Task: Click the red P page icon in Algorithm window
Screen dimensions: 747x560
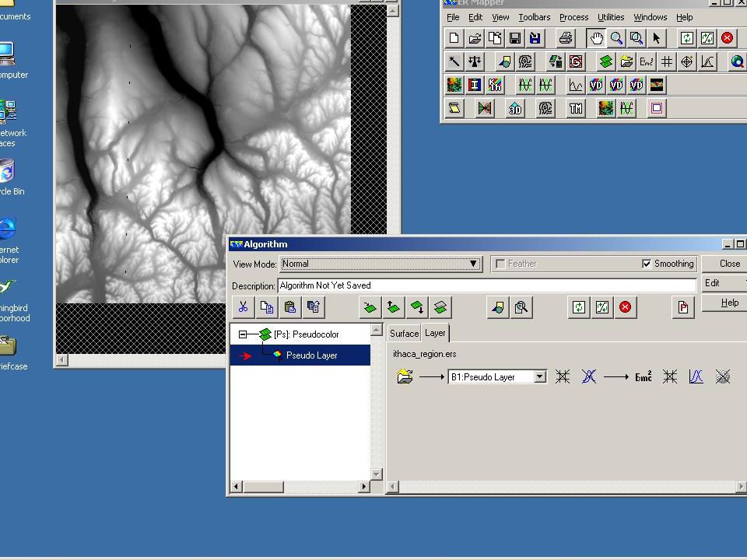Action: tap(683, 307)
